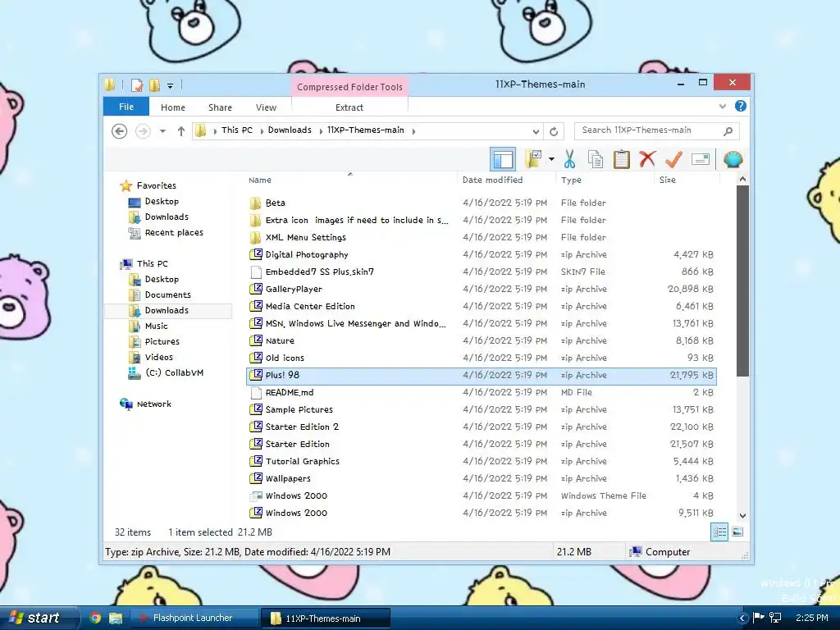Click This PC in the address breadcrumb
This screenshot has height=630, width=840.
coord(237,130)
